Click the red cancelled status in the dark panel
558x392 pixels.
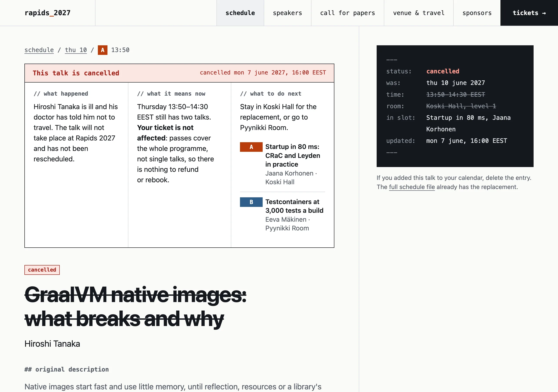443,71
